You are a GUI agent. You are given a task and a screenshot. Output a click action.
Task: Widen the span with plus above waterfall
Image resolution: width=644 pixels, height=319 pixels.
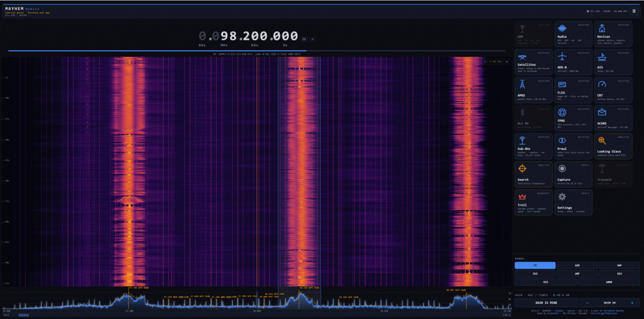[506, 62]
